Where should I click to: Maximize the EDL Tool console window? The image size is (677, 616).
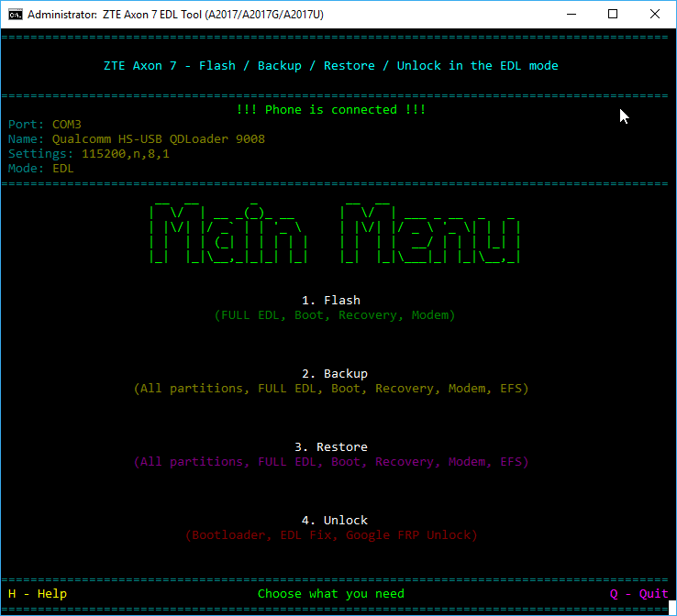[612, 15]
